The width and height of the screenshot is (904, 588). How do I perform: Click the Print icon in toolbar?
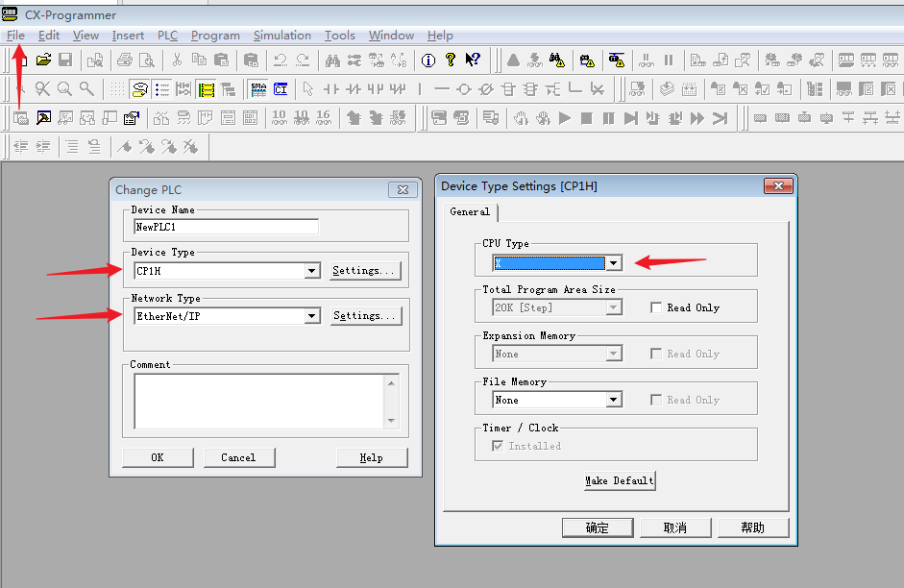(124, 61)
